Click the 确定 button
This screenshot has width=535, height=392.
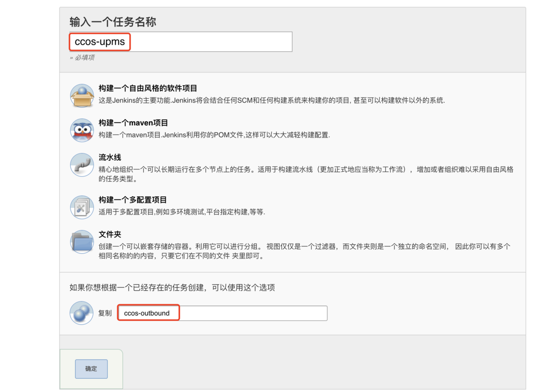(x=91, y=369)
